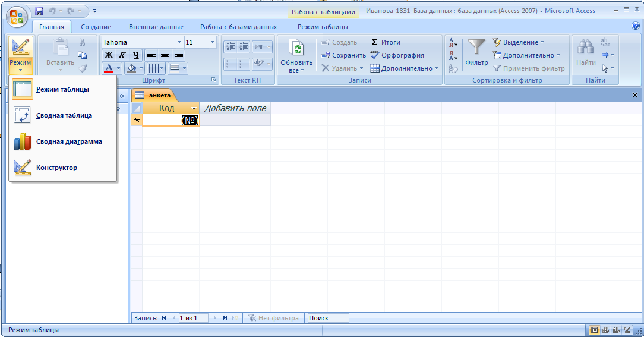Select Конструктор design view
The height and width of the screenshot is (337, 644).
[63, 168]
